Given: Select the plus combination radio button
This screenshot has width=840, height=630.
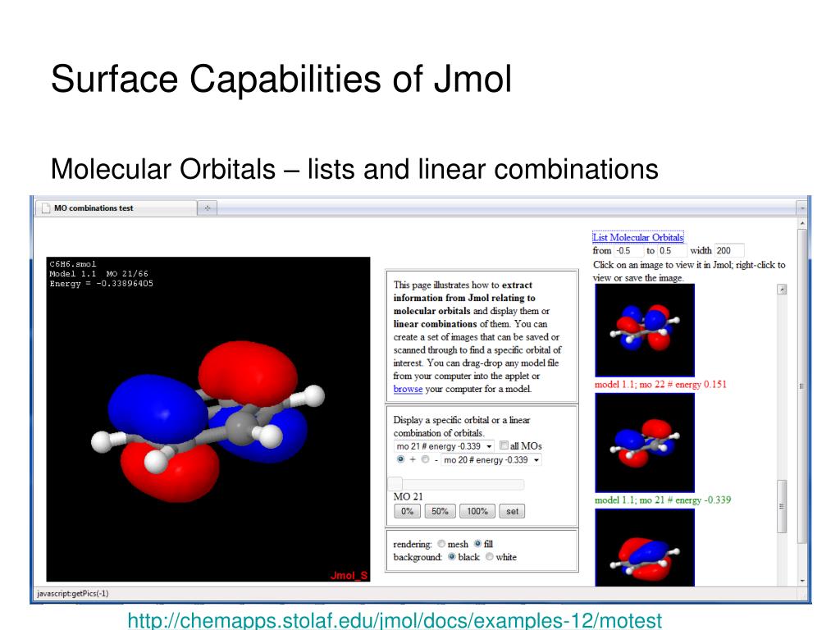Looking at the screenshot, I should click(x=400, y=459).
